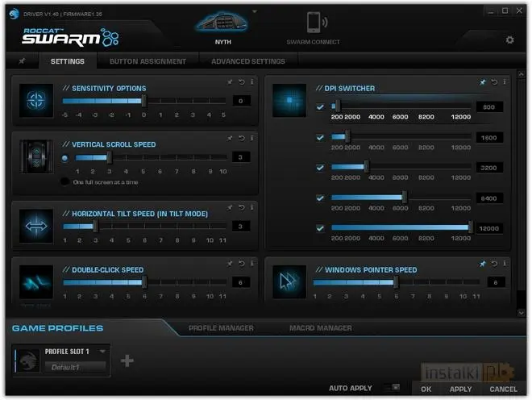Screen dimensions: 532x400
Task: Open the pinned settings tab
Action: (22, 61)
